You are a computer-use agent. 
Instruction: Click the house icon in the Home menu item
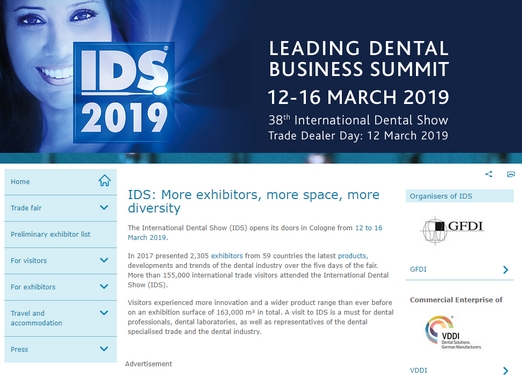coord(104,181)
